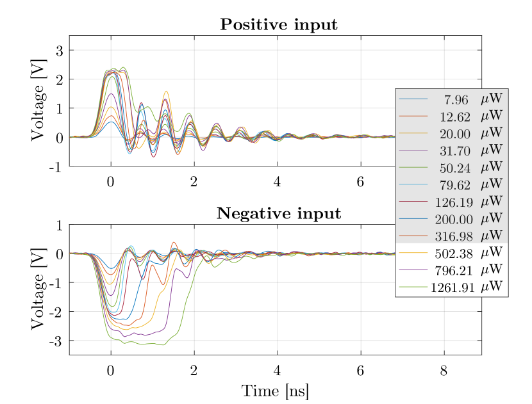Select the 796.21 µW legend entry
This screenshot has height=404, width=532.
pyautogui.click(x=451, y=270)
